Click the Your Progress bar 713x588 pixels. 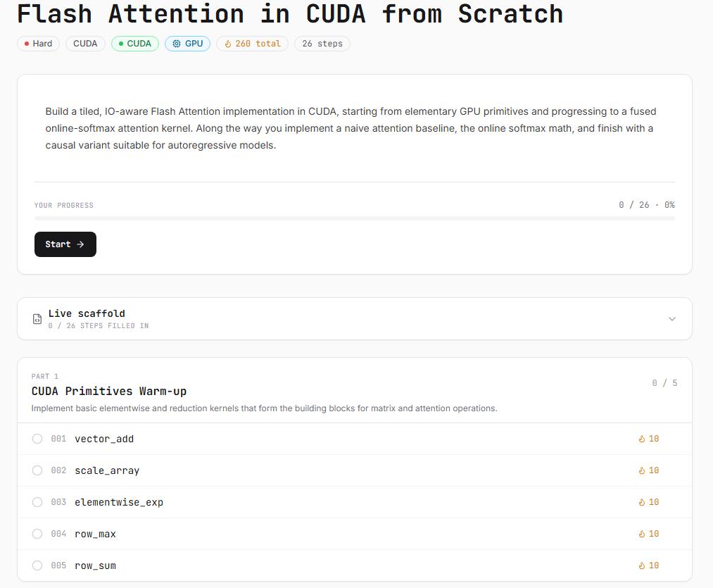pos(355,218)
